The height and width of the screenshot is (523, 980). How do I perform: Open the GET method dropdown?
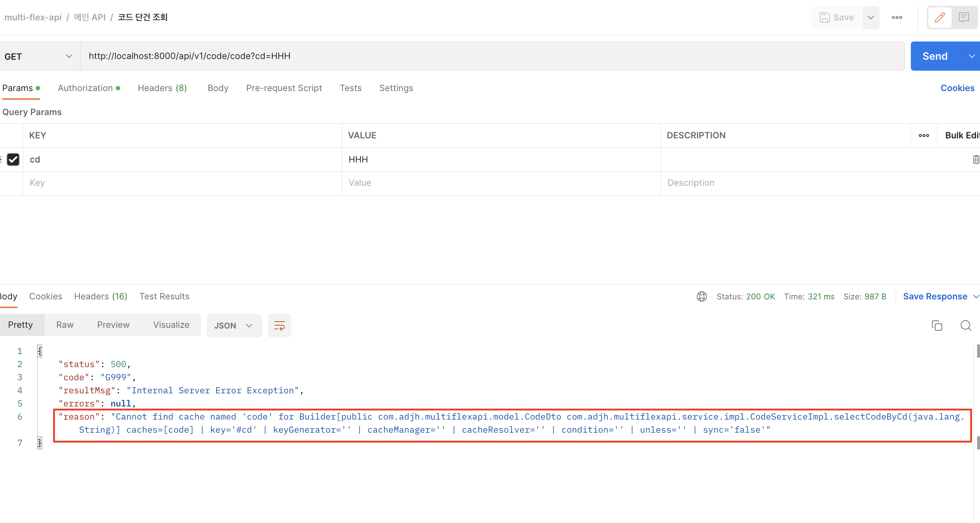coord(38,56)
